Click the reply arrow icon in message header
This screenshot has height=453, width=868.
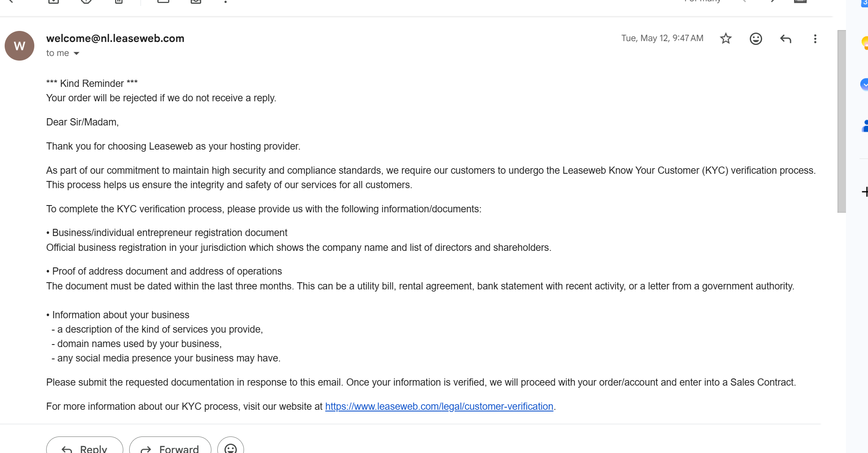click(x=785, y=39)
